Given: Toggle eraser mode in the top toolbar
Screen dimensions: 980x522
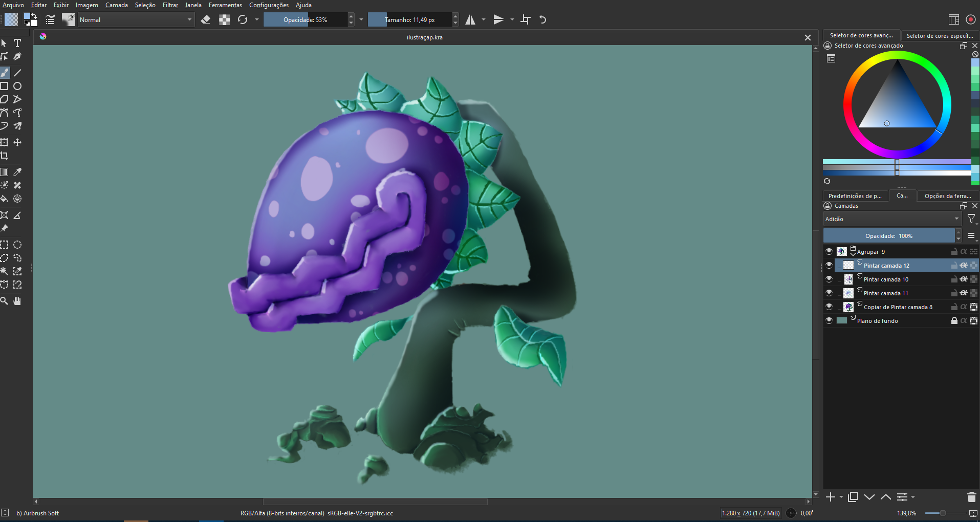Looking at the screenshot, I should pos(206,20).
